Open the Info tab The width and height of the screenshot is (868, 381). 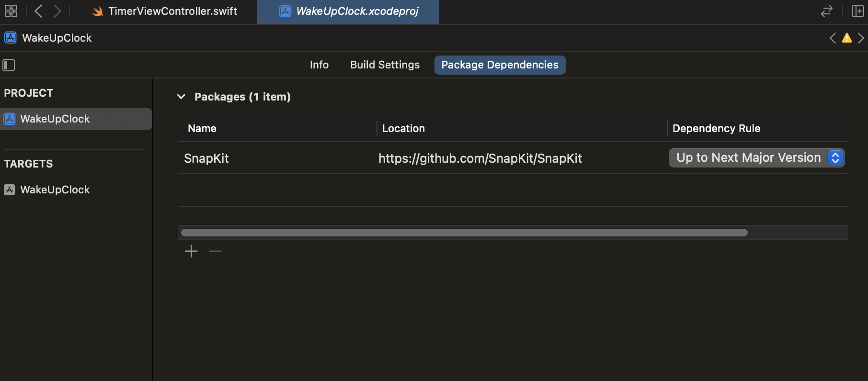319,65
